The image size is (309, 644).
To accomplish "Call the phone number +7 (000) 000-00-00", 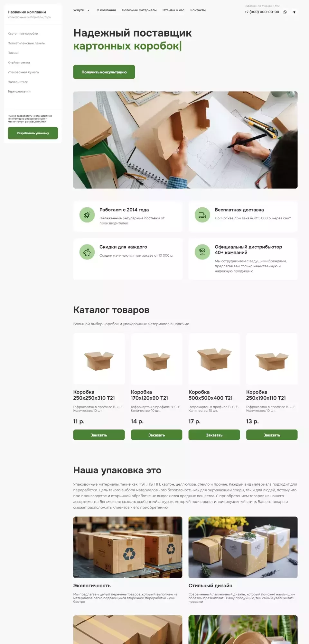I will pos(262,12).
